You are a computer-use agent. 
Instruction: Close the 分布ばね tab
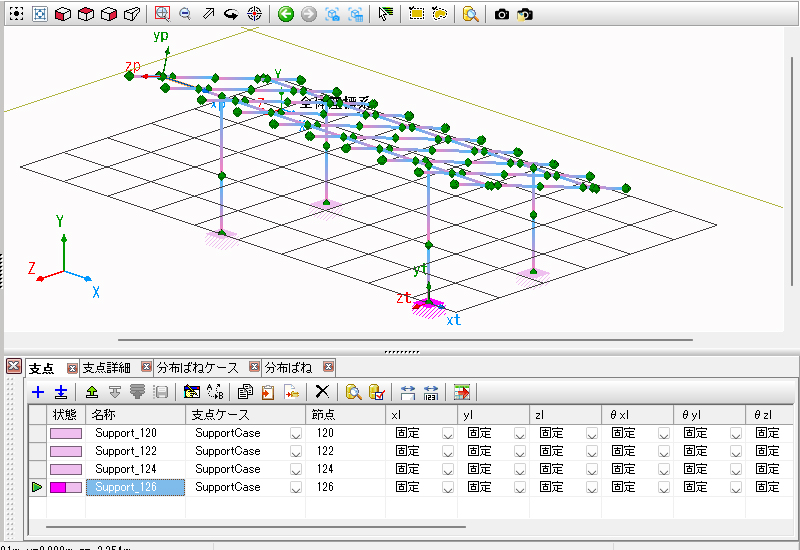tap(329, 367)
